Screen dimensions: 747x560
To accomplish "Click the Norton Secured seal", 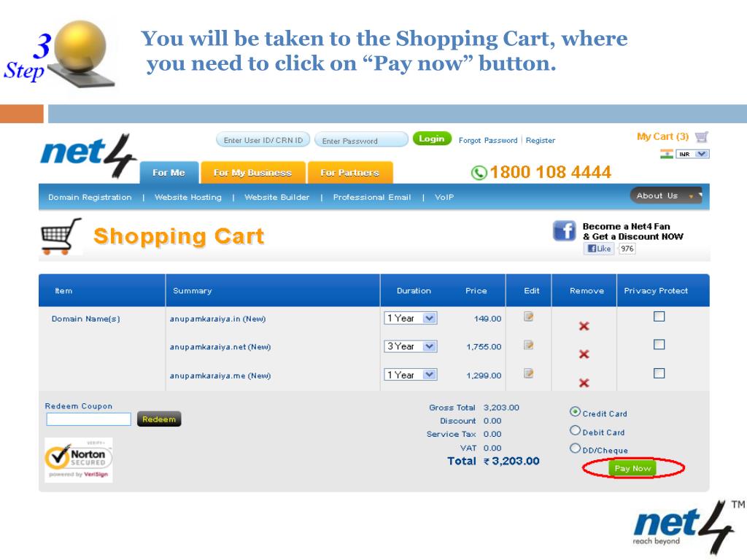I will 79,460.
